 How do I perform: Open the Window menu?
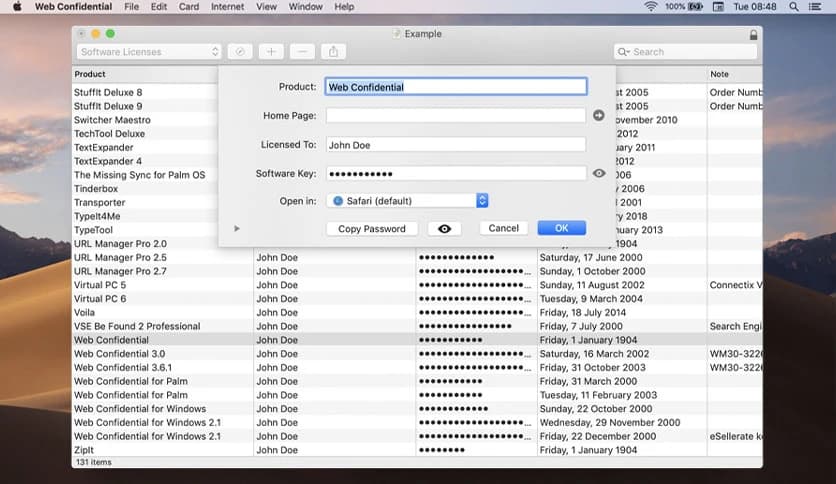[x=306, y=7]
